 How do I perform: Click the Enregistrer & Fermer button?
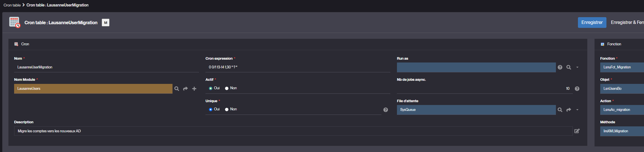[627, 23]
